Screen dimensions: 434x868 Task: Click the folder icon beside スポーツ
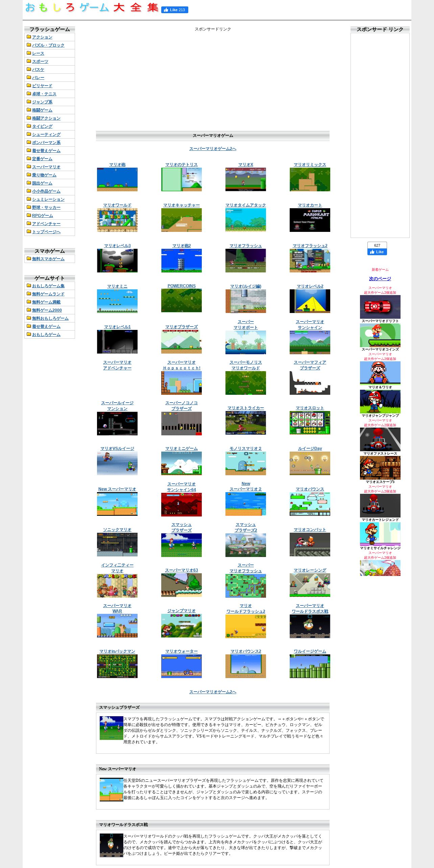(x=29, y=61)
